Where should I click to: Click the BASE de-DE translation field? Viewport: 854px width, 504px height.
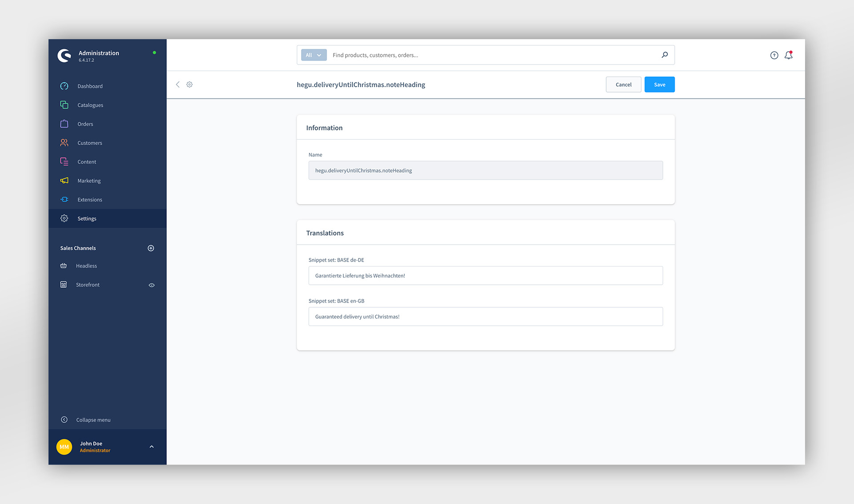tap(486, 276)
